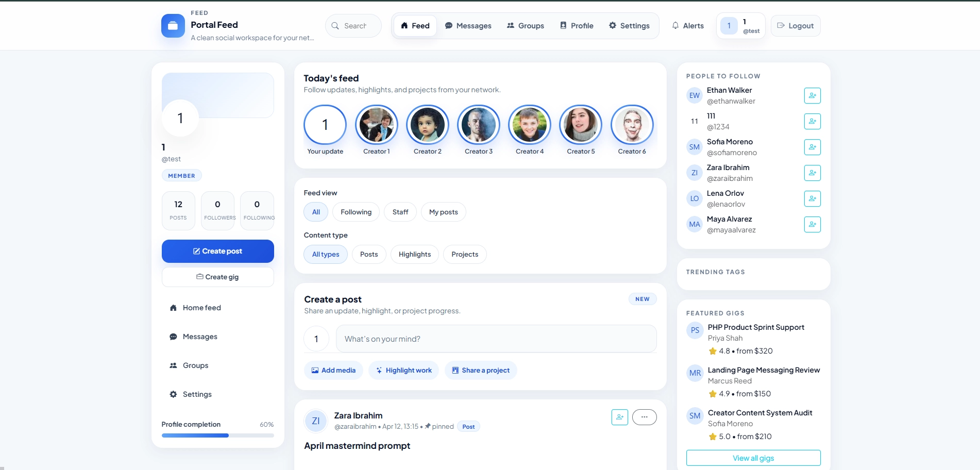Open PHP Product Sprint Support gig
This screenshot has height=470, width=980.
click(756, 327)
